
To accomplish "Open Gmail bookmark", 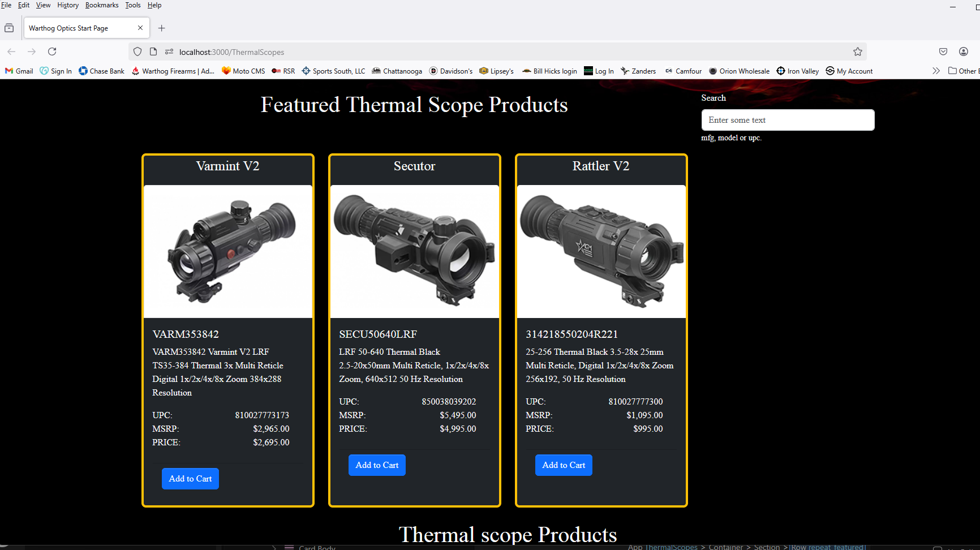I will [19, 71].
